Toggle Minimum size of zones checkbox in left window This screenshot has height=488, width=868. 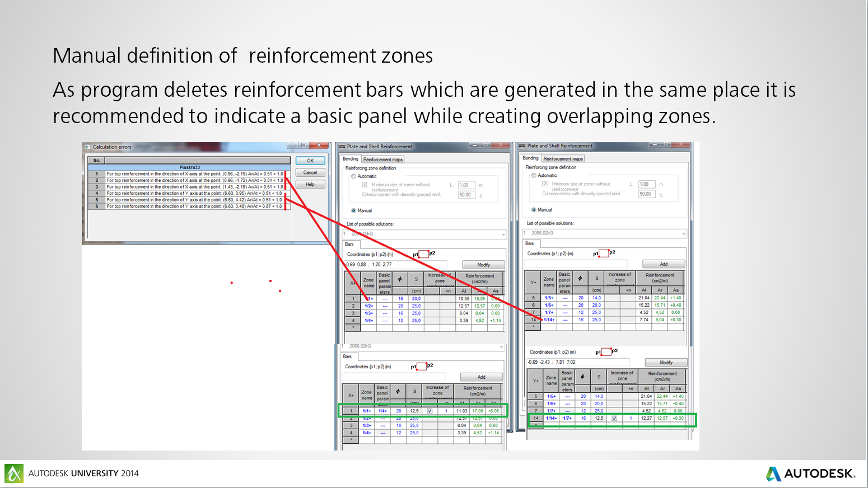(x=365, y=185)
